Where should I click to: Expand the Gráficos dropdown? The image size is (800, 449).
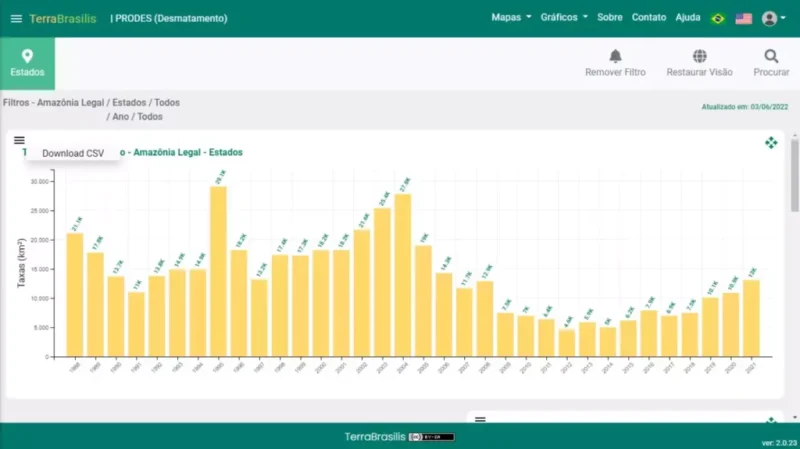[564, 18]
